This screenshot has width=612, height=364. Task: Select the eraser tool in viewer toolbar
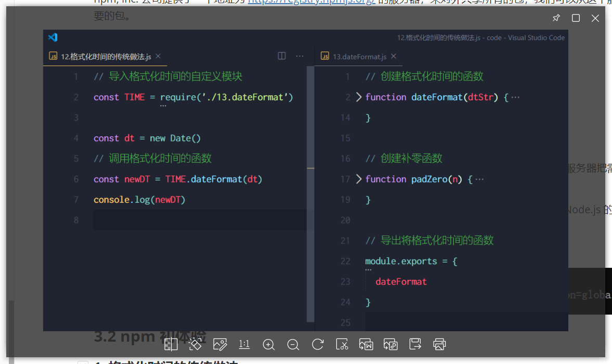195,344
